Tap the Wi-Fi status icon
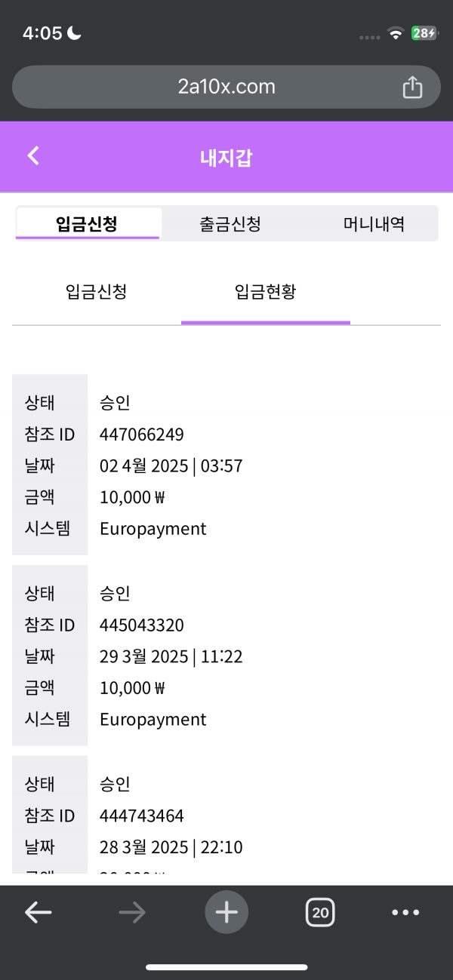The width and height of the screenshot is (453, 980). [395, 33]
